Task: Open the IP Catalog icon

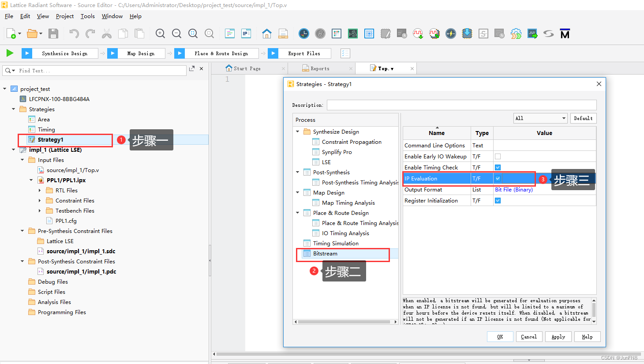Action: (x=246, y=34)
